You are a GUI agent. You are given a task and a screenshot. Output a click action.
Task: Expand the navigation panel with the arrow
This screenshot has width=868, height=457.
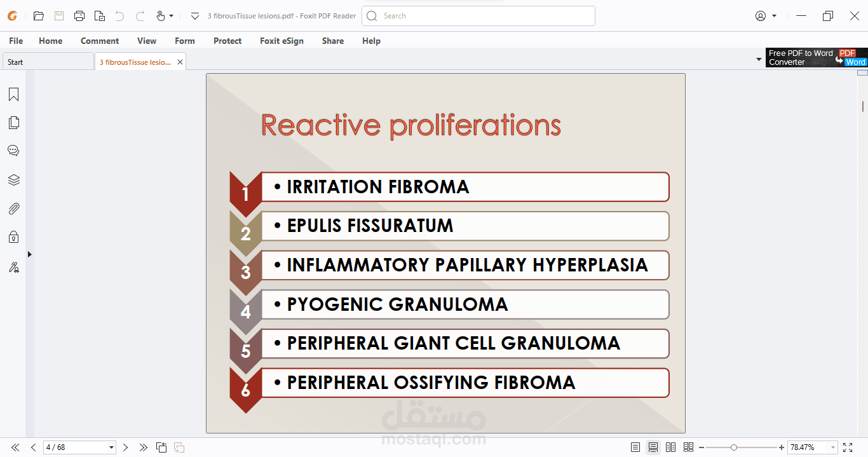(x=29, y=254)
